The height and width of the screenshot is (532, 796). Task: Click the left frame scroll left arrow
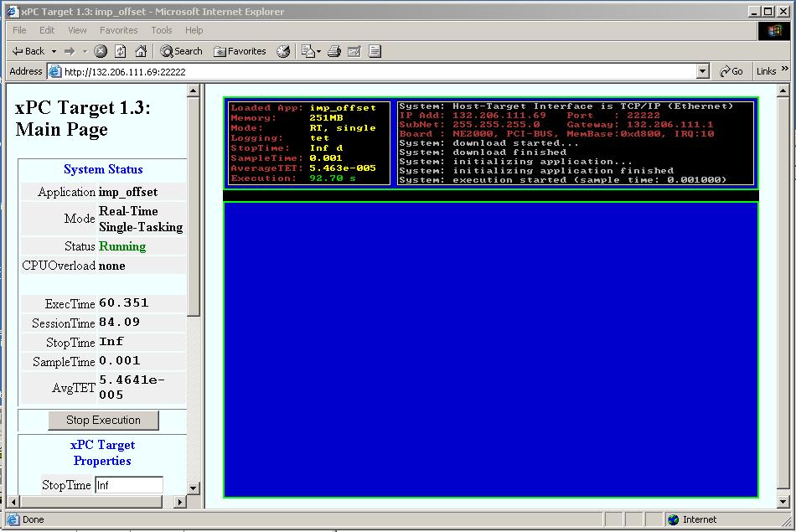coord(13,502)
